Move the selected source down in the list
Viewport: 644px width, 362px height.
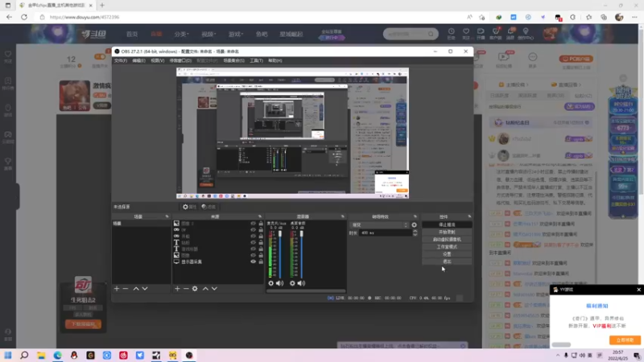click(214, 289)
